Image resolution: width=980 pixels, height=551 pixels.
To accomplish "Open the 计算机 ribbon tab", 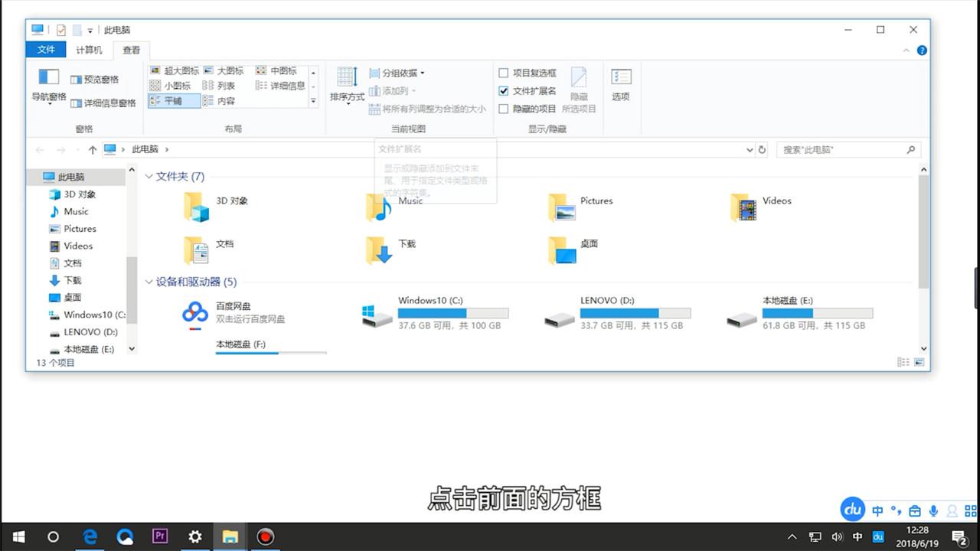I will (x=89, y=51).
